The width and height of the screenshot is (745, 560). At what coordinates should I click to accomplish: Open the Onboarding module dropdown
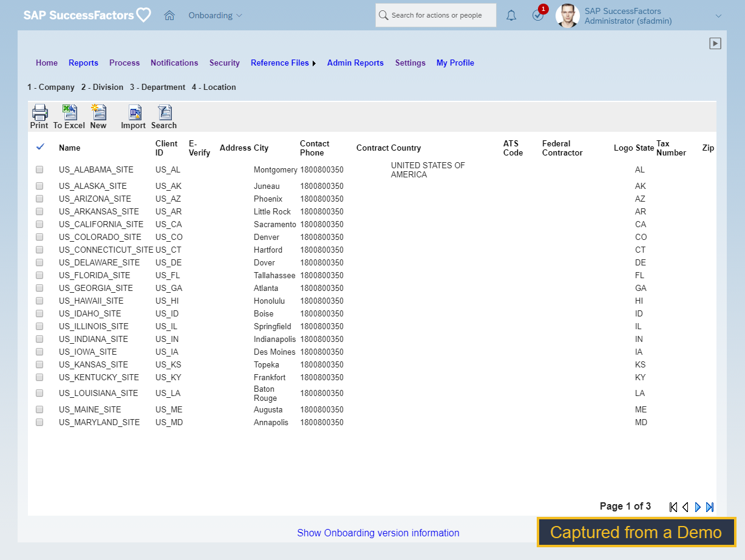click(215, 15)
